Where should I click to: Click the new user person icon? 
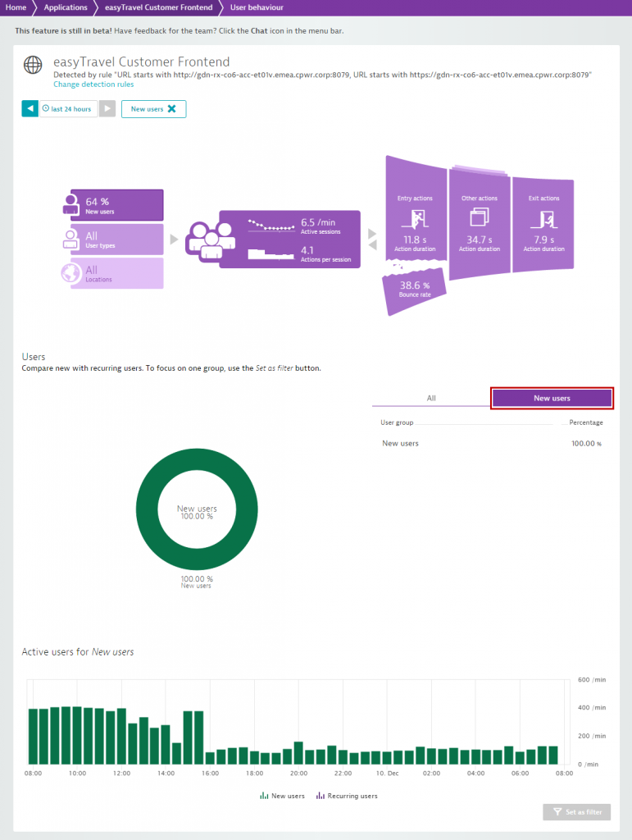pyautogui.click(x=70, y=204)
